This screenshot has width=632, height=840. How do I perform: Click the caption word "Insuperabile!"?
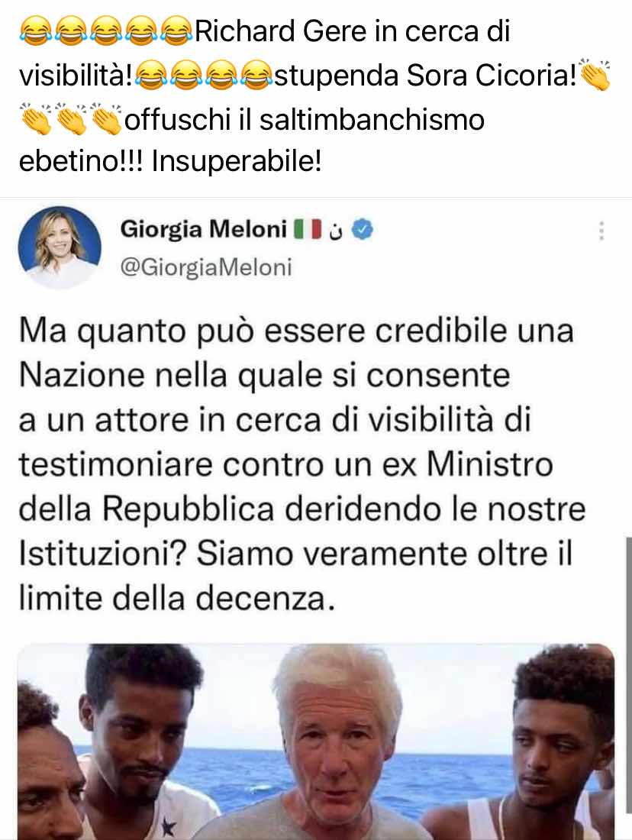[x=237, y=160]
